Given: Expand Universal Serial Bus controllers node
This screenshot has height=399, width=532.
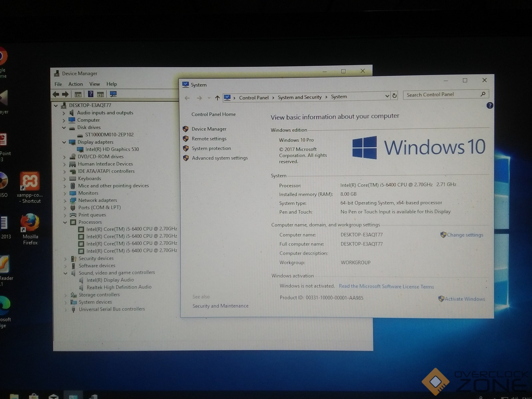Looking at the screenshot, I should pyautogui.click(x=66, y=310).
